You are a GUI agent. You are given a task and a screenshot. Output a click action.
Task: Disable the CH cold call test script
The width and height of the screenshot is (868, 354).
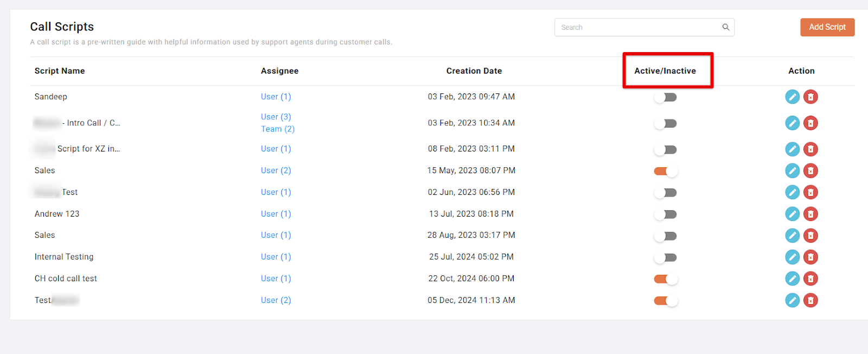[666, 279]
